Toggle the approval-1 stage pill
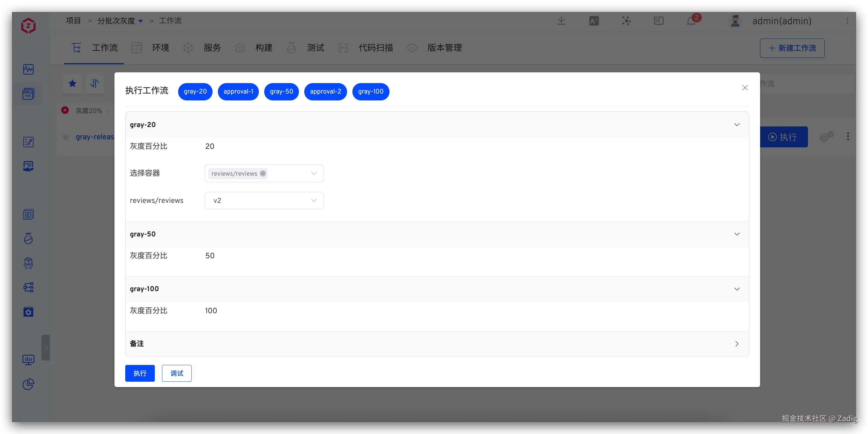868x434 pixels. [x=238, y=92]
